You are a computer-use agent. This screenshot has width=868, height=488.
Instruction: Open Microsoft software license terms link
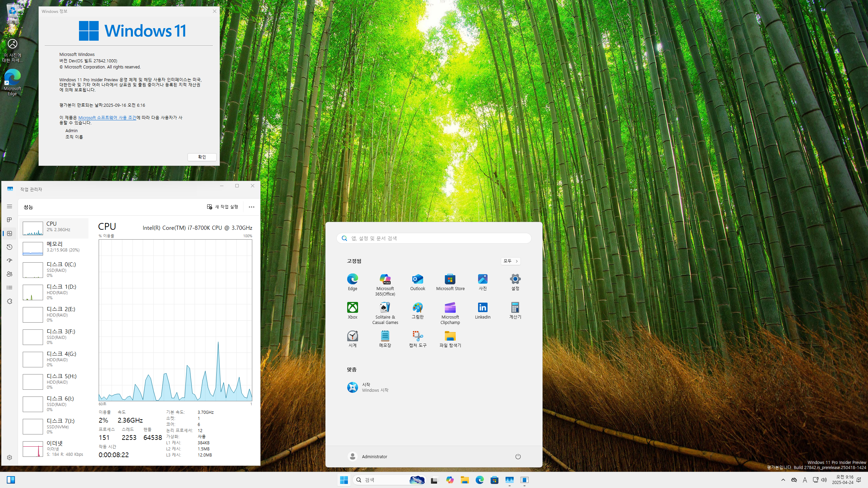coord(107,118)
